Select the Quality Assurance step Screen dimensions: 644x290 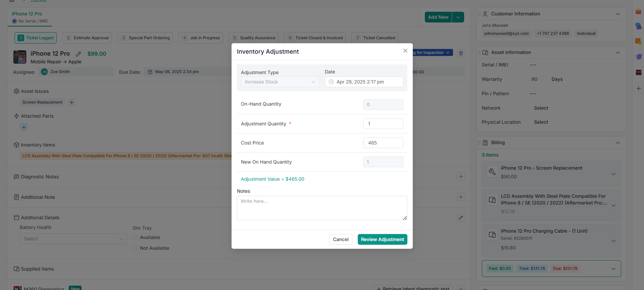pos(253,38)
